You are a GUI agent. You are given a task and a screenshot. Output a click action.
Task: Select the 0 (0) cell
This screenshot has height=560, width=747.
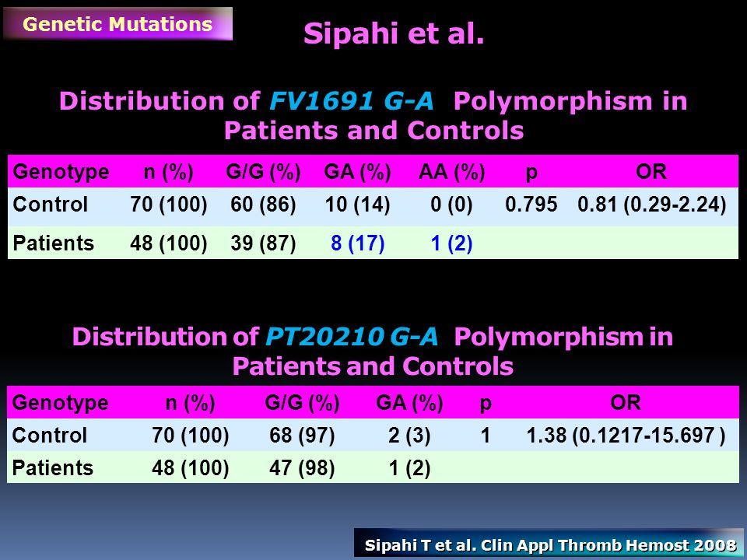451,205
